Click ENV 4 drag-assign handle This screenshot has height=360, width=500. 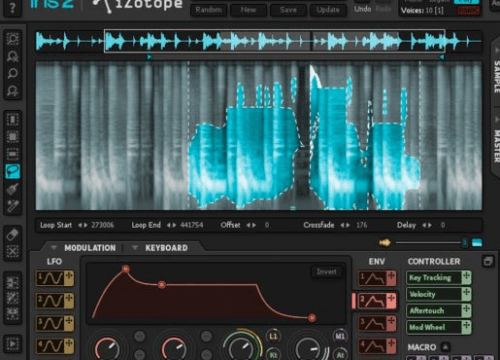pyautogui.click(x=391, y=346)
